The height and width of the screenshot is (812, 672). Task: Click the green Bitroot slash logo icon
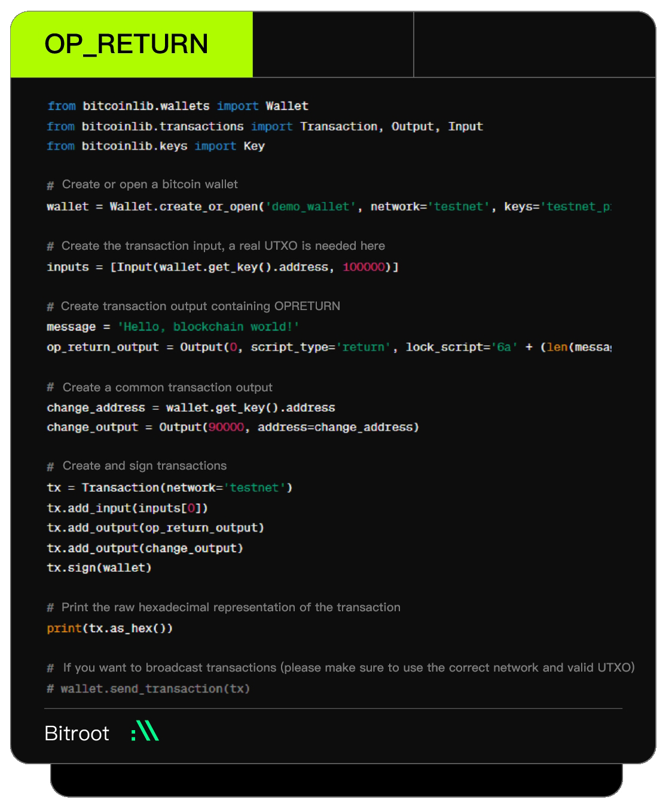click(x=145, y=731)
